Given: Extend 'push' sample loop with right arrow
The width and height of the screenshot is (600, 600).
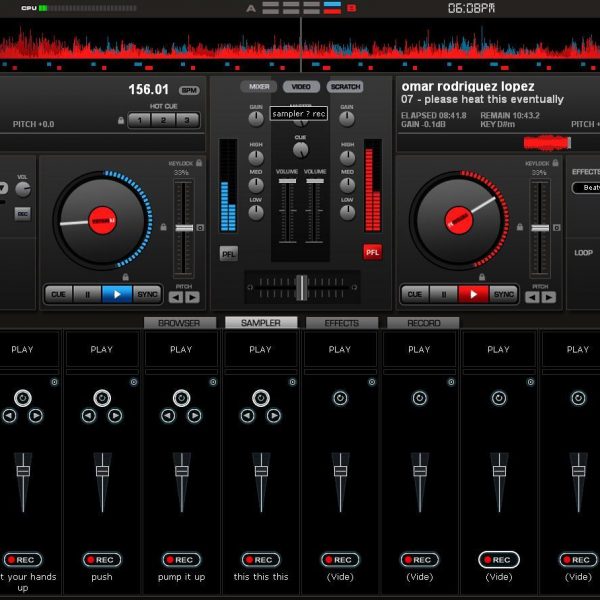Looking at the screenshot, I should point(115,416).
